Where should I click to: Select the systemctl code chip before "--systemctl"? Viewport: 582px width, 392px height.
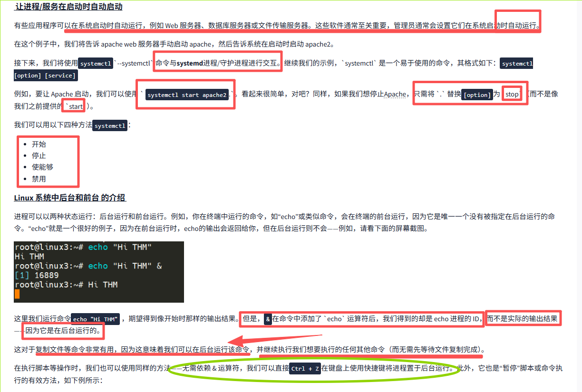(x=96, y=64)
